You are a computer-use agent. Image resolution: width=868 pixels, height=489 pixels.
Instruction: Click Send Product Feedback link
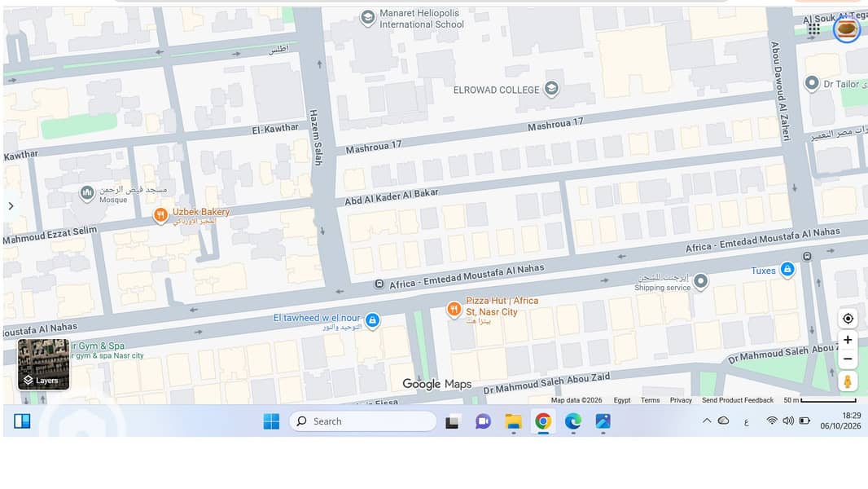click(738, 400)
